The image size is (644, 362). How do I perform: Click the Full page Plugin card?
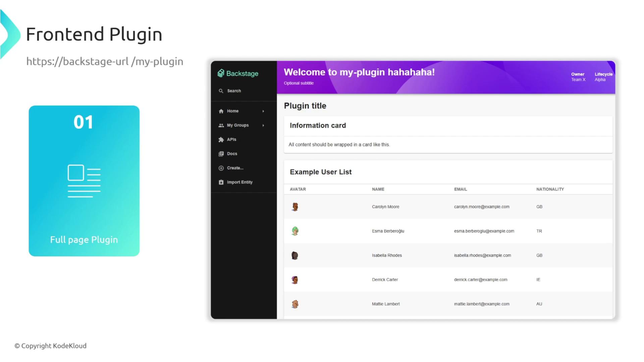click(84, 181)
